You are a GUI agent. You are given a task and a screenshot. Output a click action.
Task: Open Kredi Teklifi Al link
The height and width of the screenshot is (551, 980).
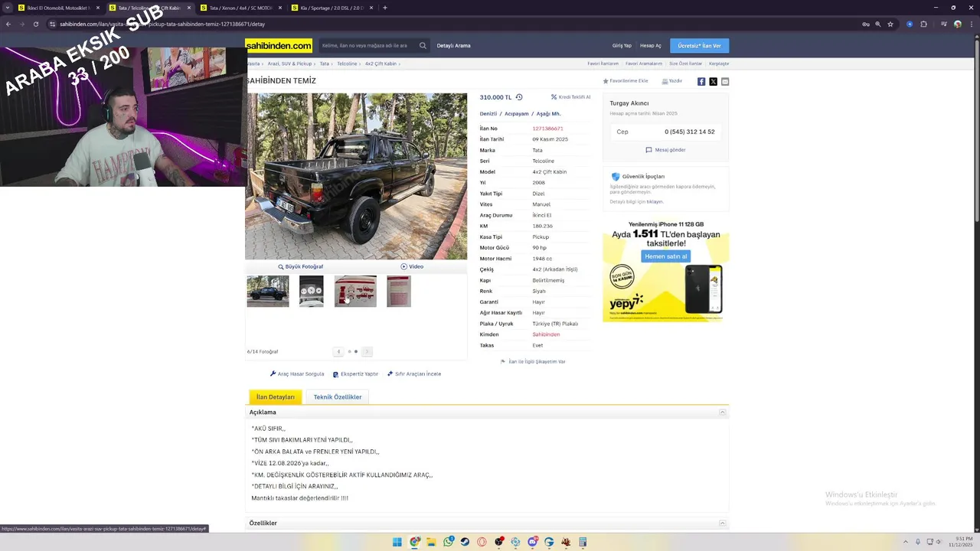coord(570,97)
